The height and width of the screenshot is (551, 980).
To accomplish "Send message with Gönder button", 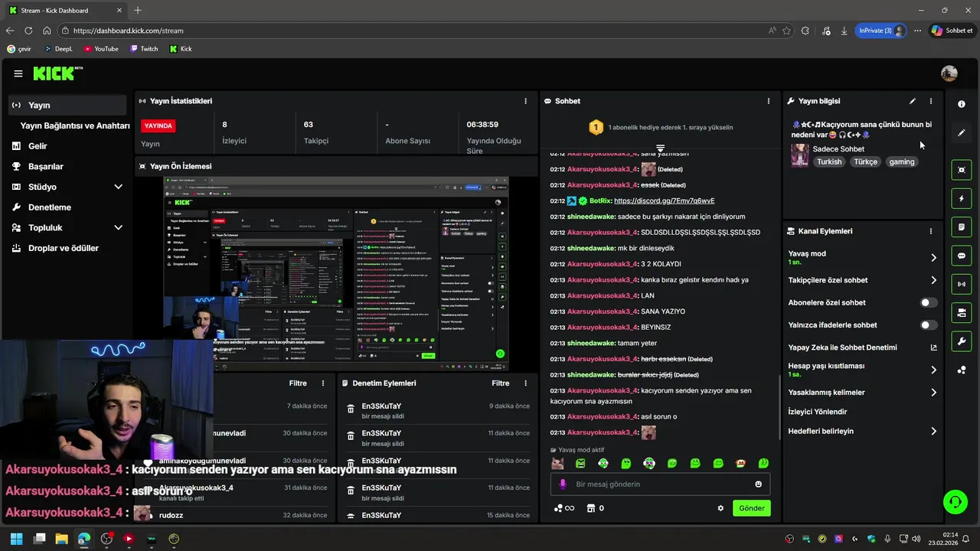I will coord(751,508).
